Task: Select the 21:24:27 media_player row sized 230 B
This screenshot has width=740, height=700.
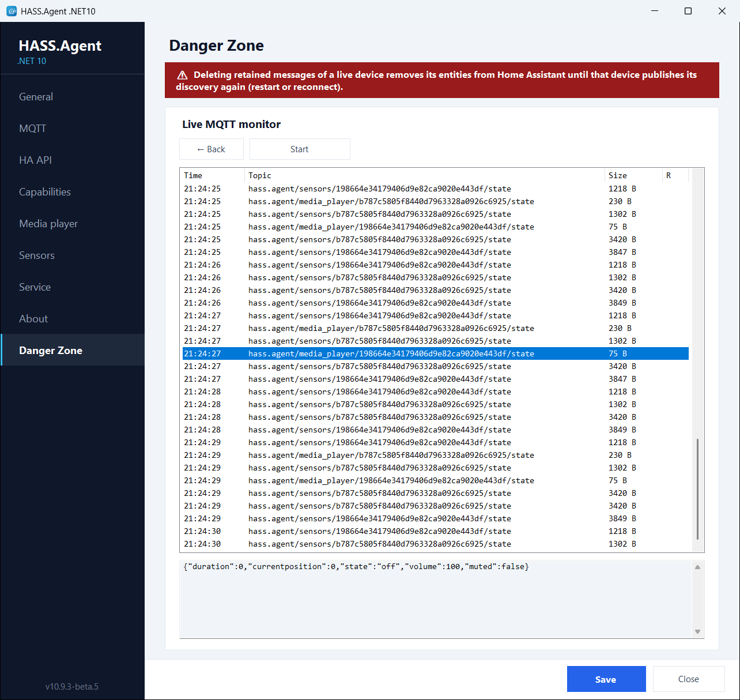Action: pyautogui.click(x=436, y=328)
